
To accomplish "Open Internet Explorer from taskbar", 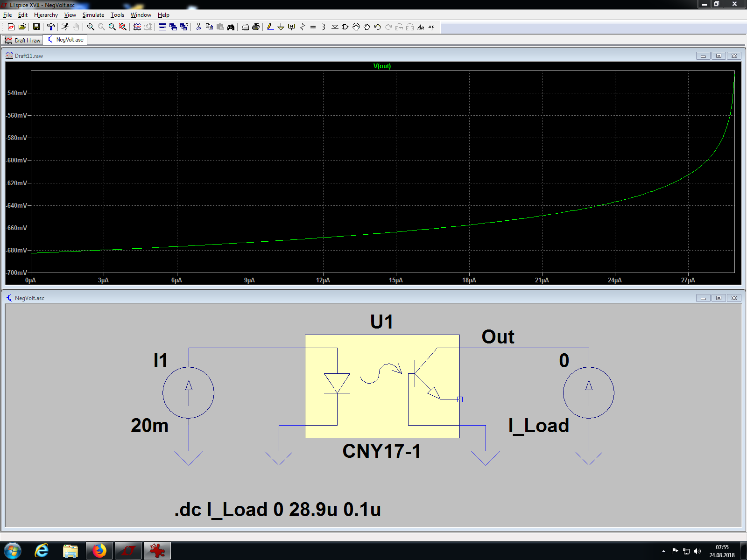I will [x=42, y=551].
